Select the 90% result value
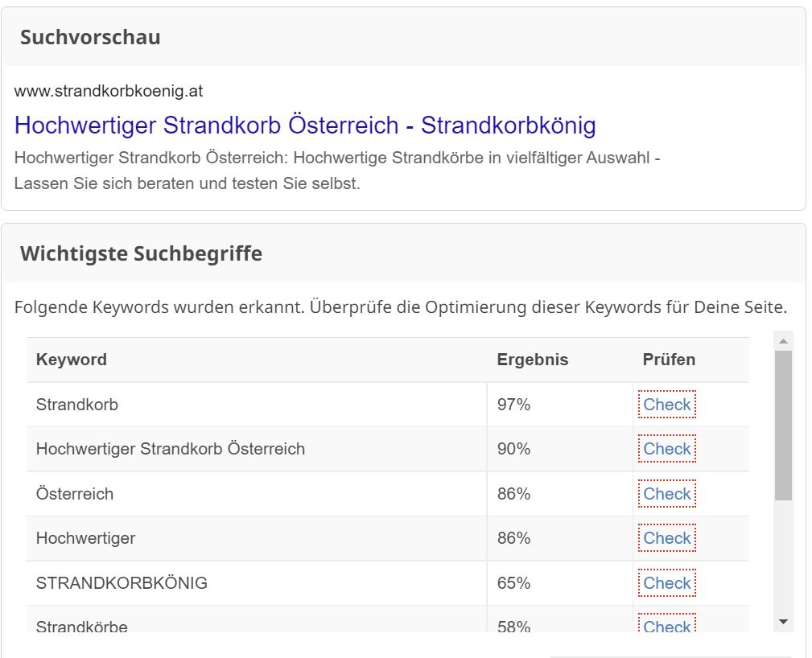Viewport: 812px width, 658px height. (x=513, y=449)
